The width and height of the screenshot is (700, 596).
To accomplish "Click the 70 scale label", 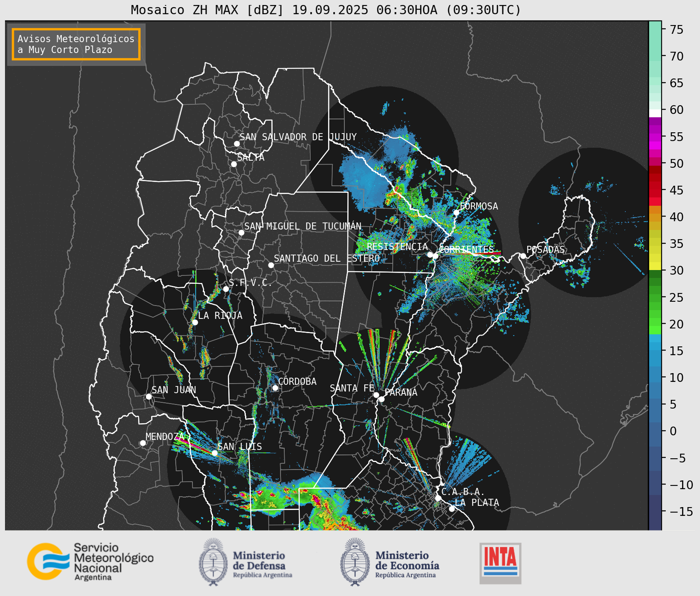I will pyautogui.click(x=677, y=56).
